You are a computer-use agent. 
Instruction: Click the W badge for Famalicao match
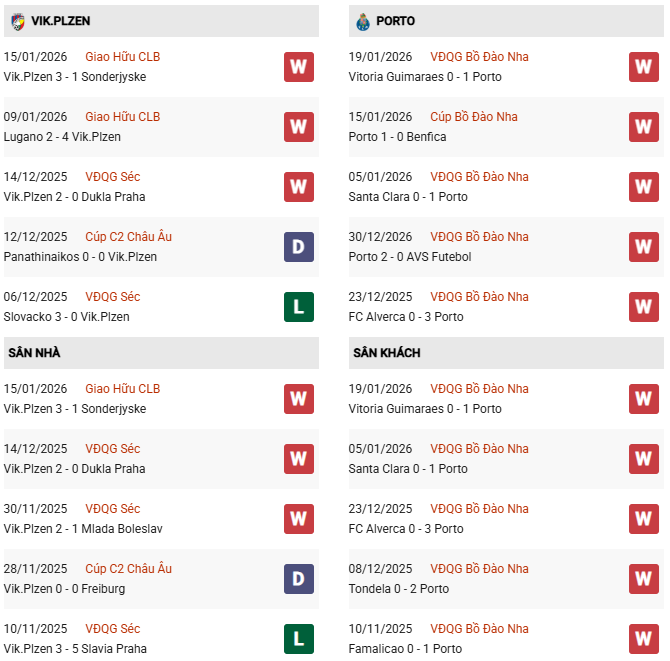[643, 639]
